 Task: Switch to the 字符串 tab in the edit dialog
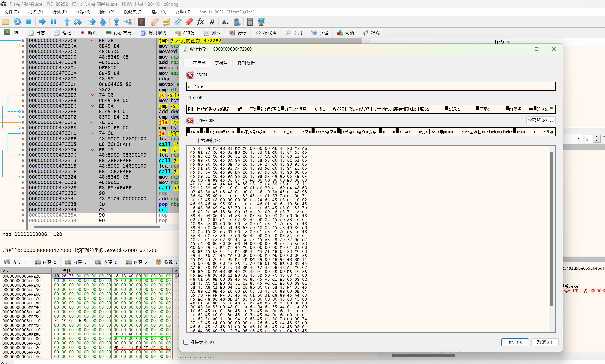[x=221, y=63]
